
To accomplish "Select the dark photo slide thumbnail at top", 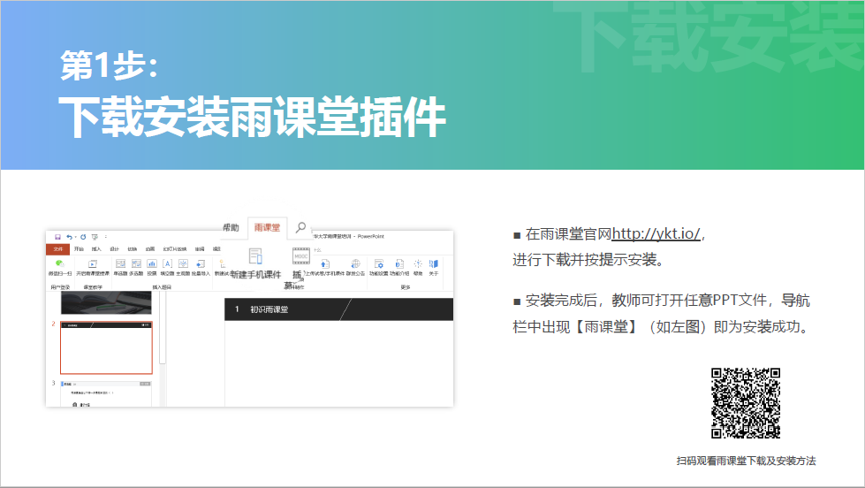I will click(106, 303).
